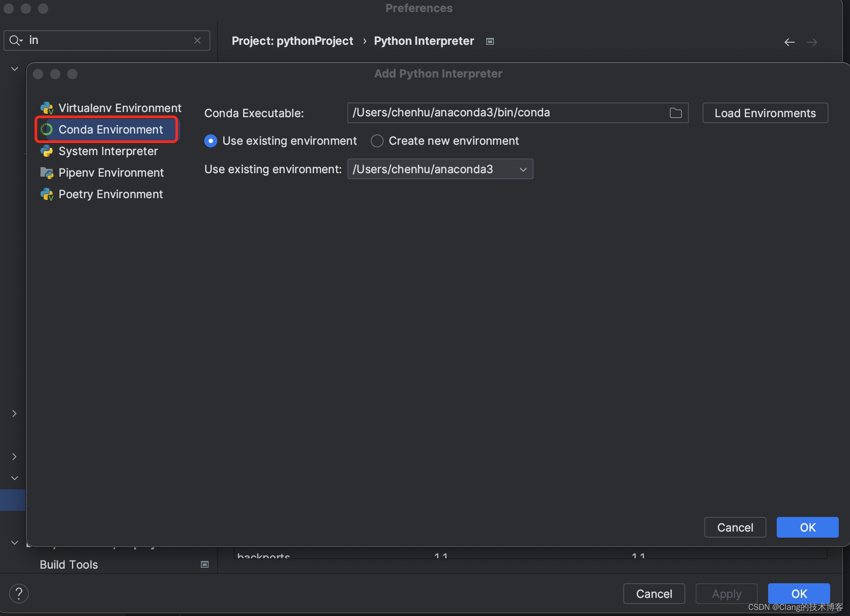Click the backports package row in Preferences
The image size is (850, 616).
[x=530, y=554]
